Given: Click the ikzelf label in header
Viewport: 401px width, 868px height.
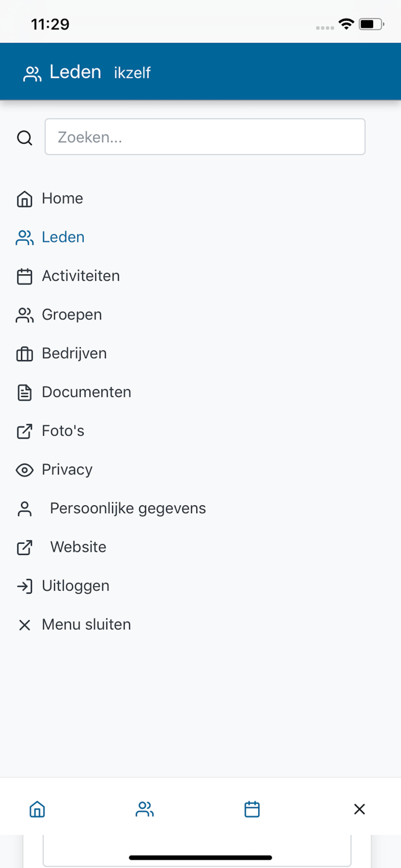Looking at the screenshot, I should 132,73.
